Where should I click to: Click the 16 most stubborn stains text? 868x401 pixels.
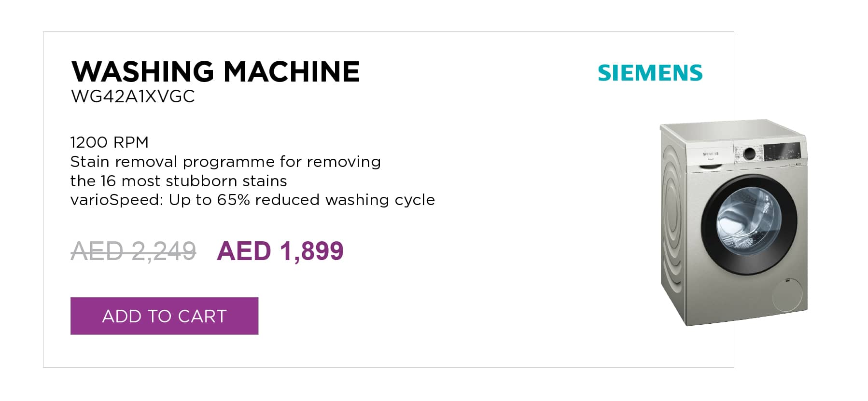pos(194,181)
